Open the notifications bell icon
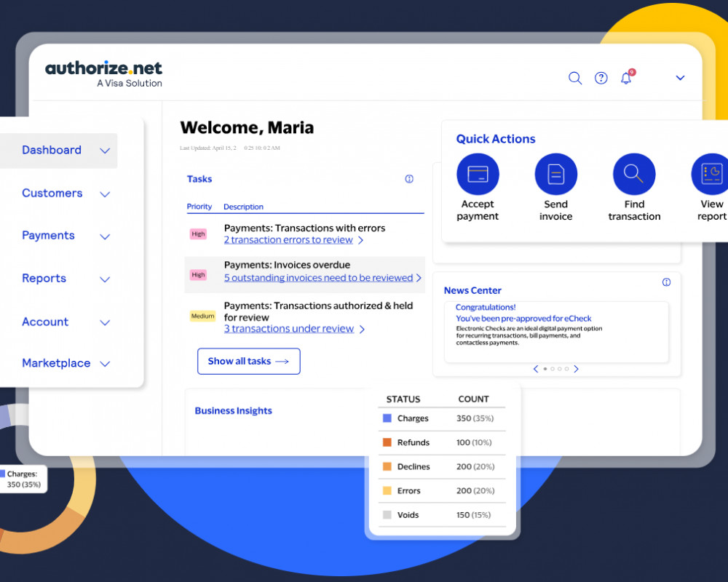The width and height of the screenshot is (728, 582). click(x=626, y=78)
